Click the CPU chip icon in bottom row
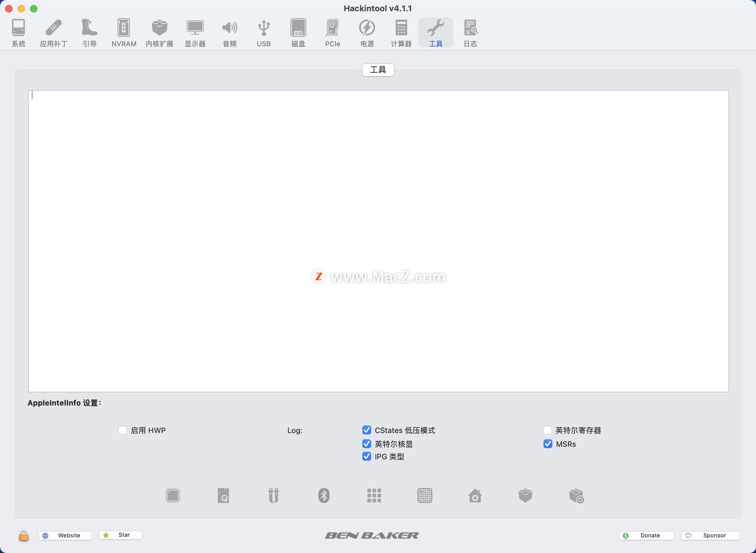 point(172,495)
